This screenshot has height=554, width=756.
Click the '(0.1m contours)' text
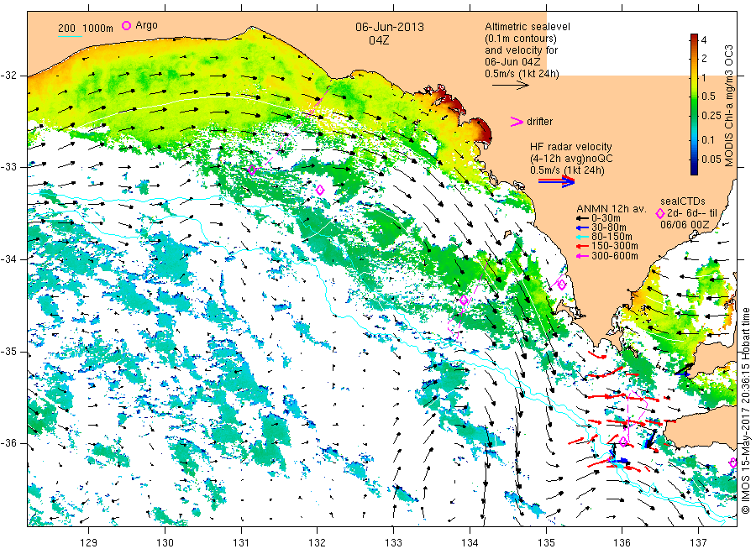pyautogui.click(x=521, y=39)
